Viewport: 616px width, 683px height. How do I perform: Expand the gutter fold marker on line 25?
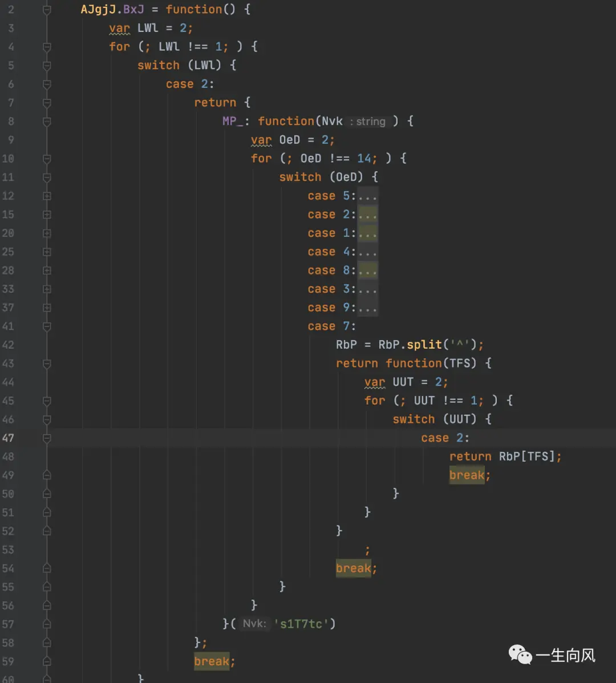47,252
